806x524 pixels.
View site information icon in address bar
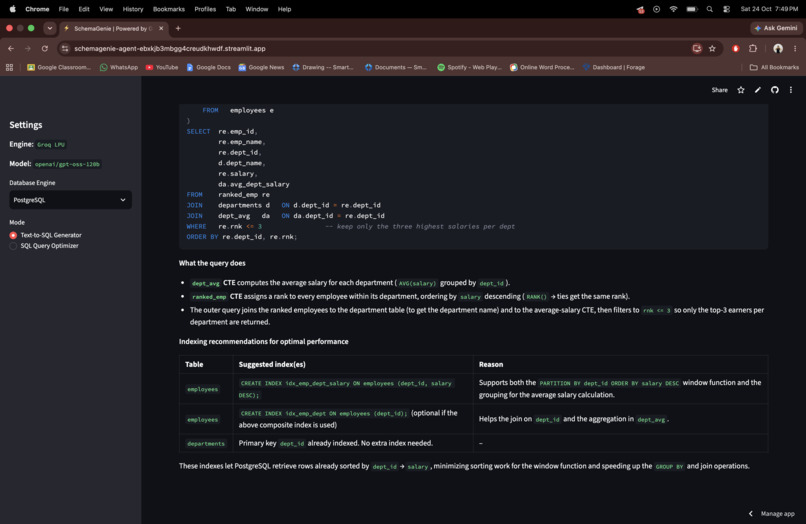click(65, 48)
